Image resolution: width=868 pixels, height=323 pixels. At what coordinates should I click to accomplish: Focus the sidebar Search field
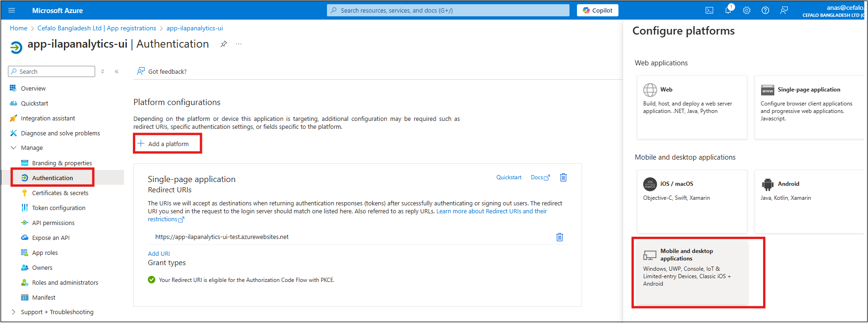[x=51, y=71]
